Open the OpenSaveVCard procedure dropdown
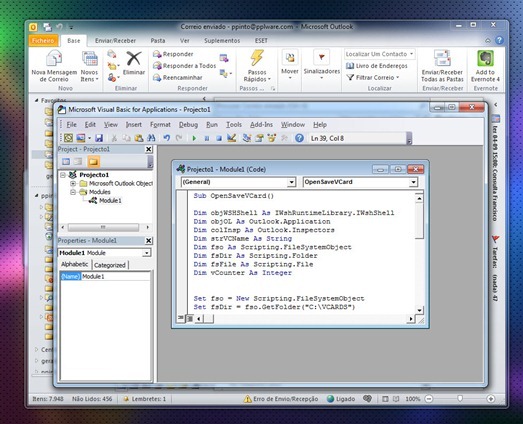 (x=413, y=182)
